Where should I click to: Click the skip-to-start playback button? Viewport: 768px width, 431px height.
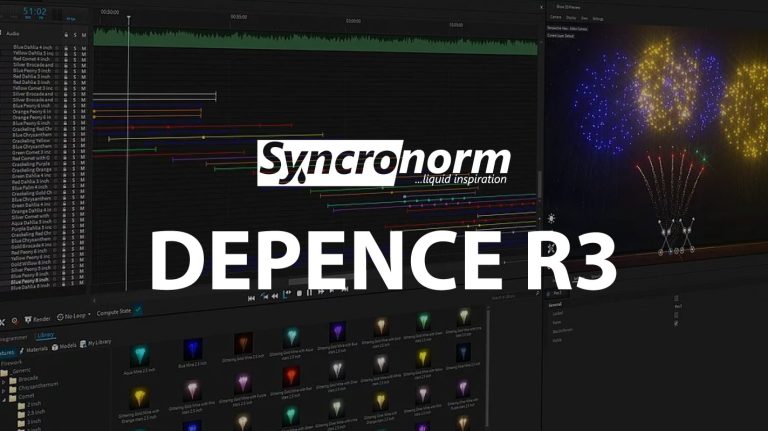251,296
